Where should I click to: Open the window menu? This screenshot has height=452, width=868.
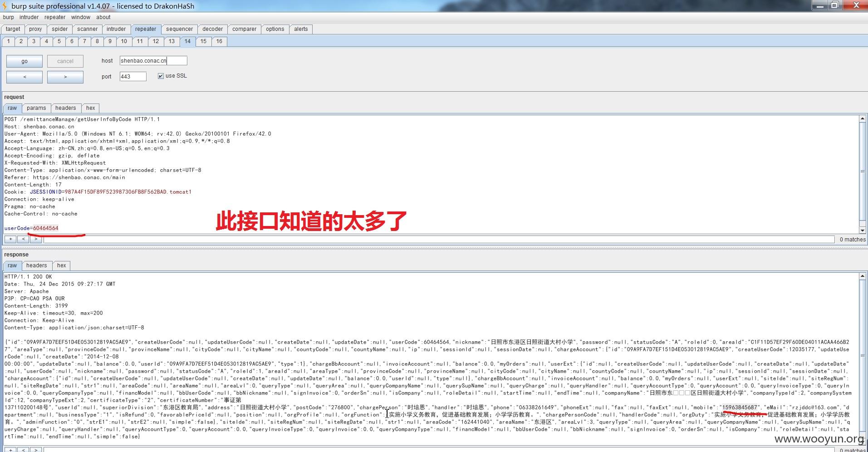81,17
